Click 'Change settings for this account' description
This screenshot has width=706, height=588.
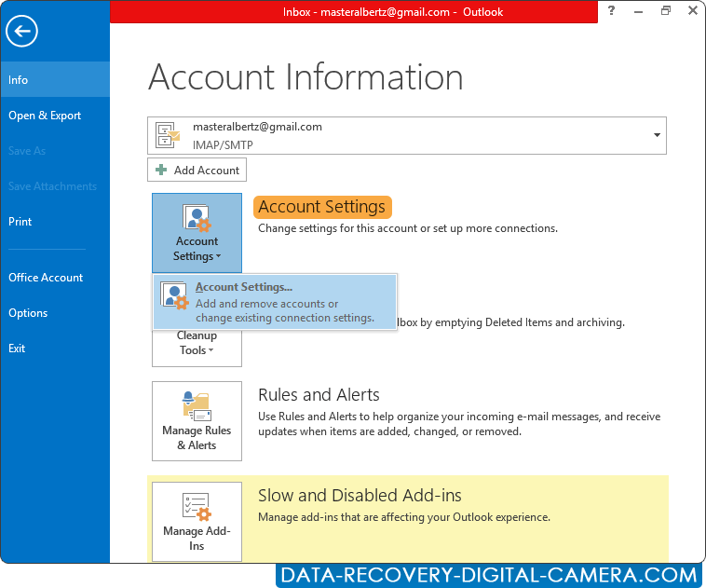click(x=407, y=228)
